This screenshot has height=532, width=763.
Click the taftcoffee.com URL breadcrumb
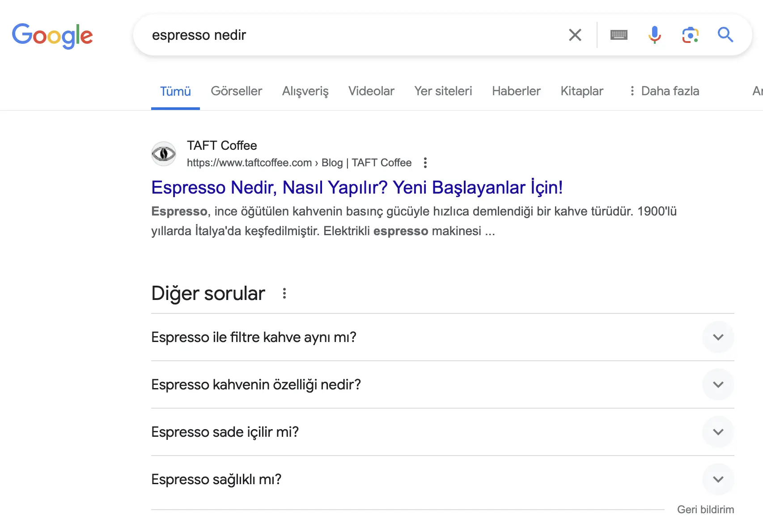(299, 163)
